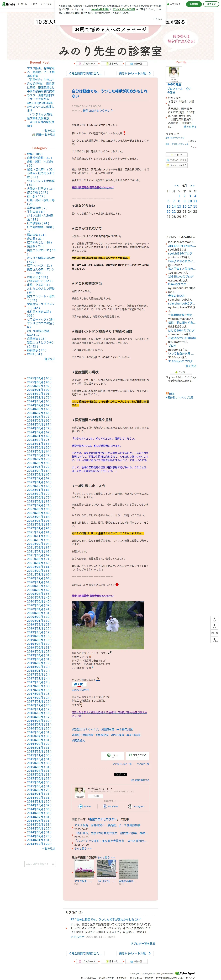Viewport: 221px width, 980px height.
Task: Open the ホーム header menu item
Action: (23, 4)
